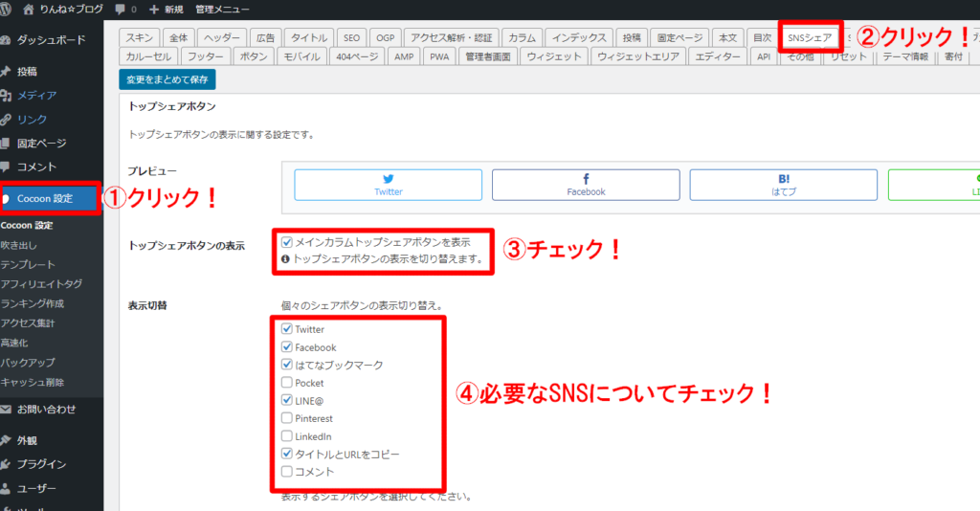Screen dimensions: 980x511
Task: Switch to the 広告 tab
Action: coord(266,37)
